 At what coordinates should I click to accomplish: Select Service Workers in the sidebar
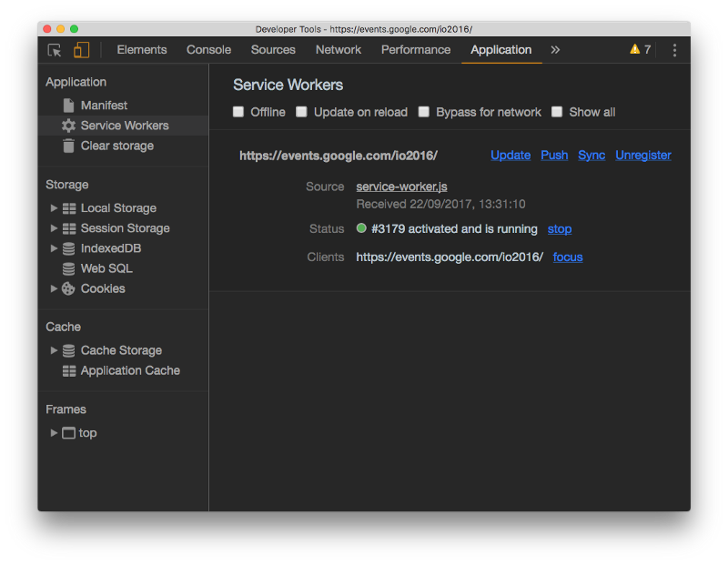124,126
